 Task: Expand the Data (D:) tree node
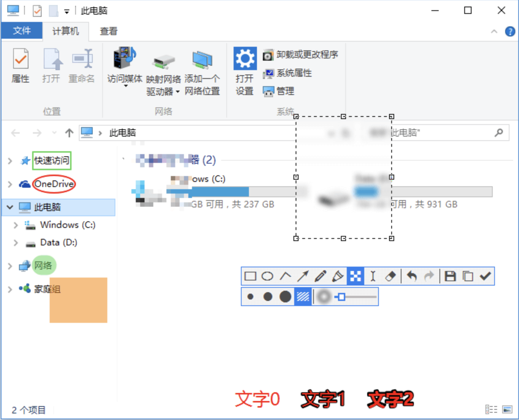(16, 243)
